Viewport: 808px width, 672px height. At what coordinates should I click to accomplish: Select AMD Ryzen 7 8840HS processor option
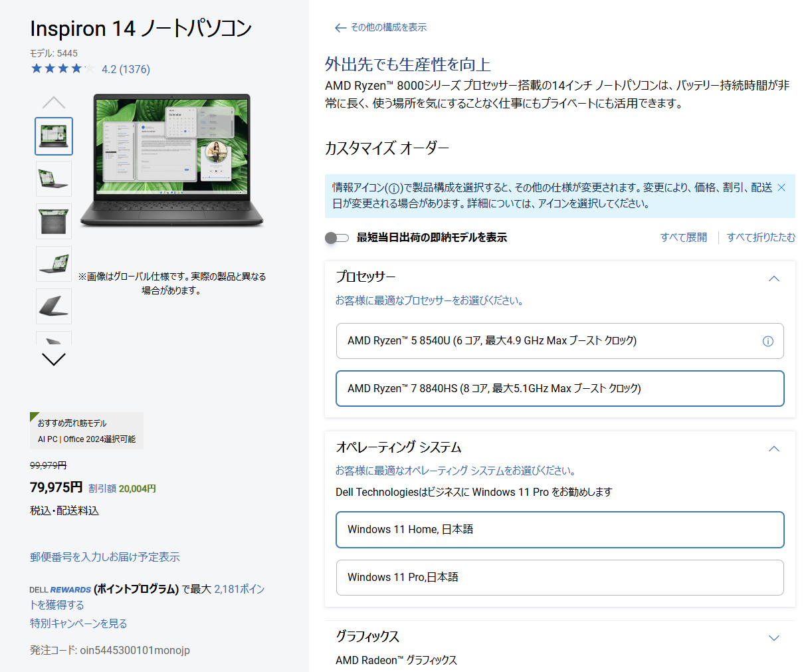[x=560, y=388]
